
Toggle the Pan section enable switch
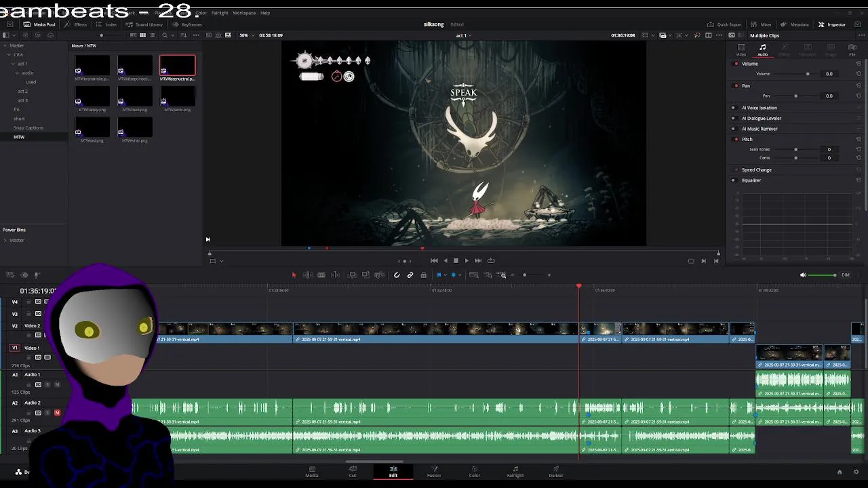click(736, 85)
